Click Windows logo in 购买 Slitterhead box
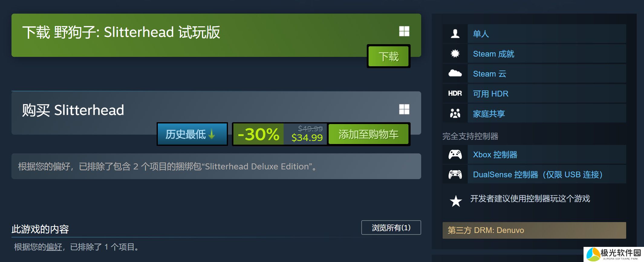Image resolution: width=644 pixels, height=262 pixels. coord(404,109)
